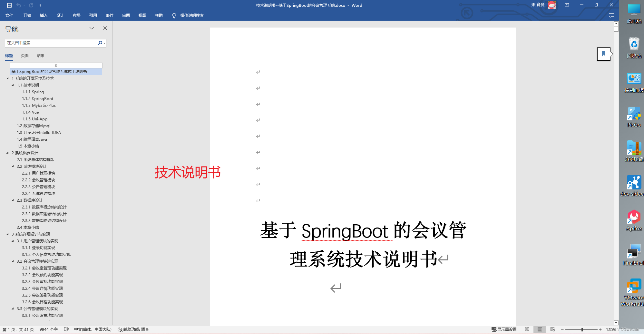The width and height of the screenshot is (644, 334).
Task: Switch to Print Layout view
Action: 540,329
